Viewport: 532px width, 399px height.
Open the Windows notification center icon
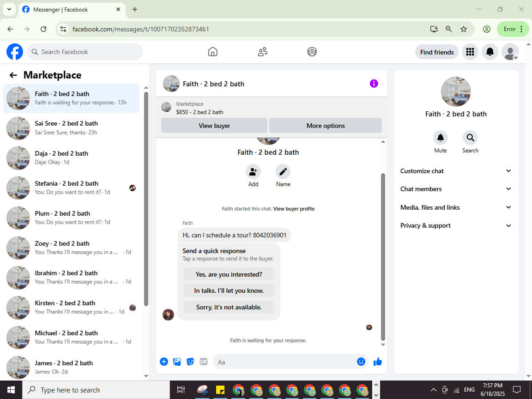click(x=516, y=390)
